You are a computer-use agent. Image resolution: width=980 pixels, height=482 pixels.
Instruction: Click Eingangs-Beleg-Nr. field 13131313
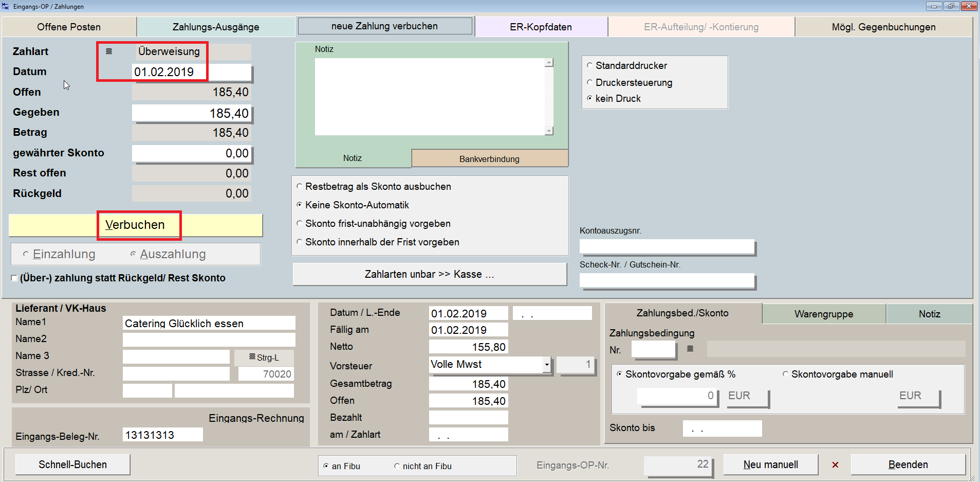click(x=163, y=435)
